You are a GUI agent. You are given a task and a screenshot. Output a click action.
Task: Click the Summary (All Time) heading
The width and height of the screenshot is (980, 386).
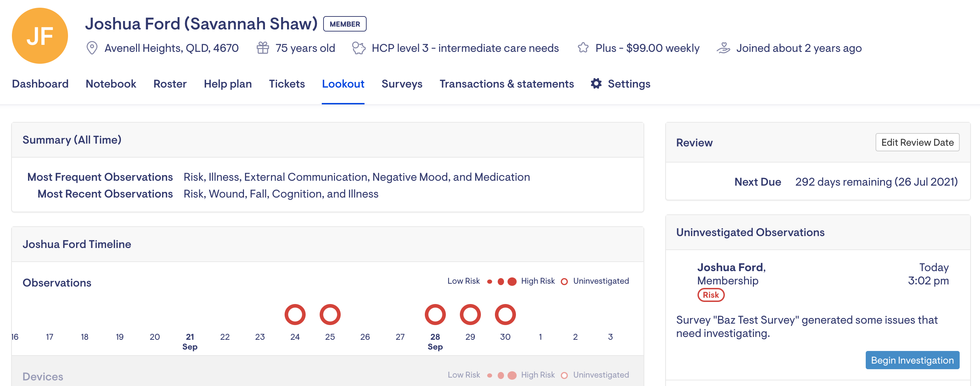(x=72, y=140)
